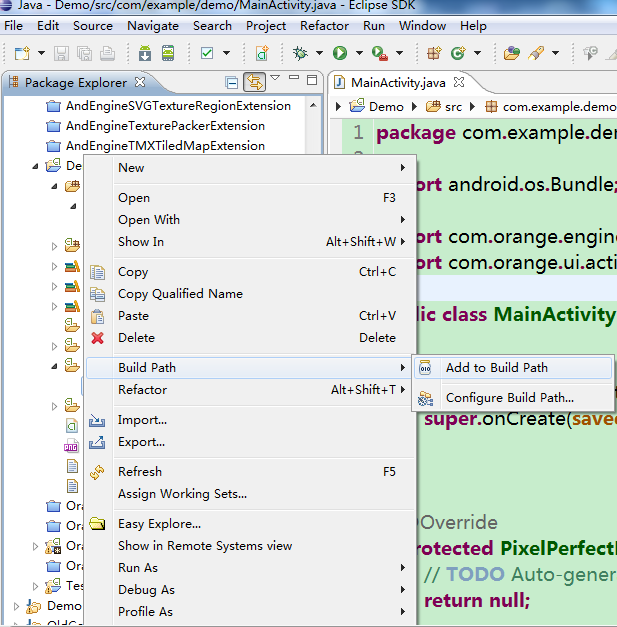This screenshot has width=617, height=627.
Task: Open dropdown beside External Tools icon
Action: tap(399, 53)
